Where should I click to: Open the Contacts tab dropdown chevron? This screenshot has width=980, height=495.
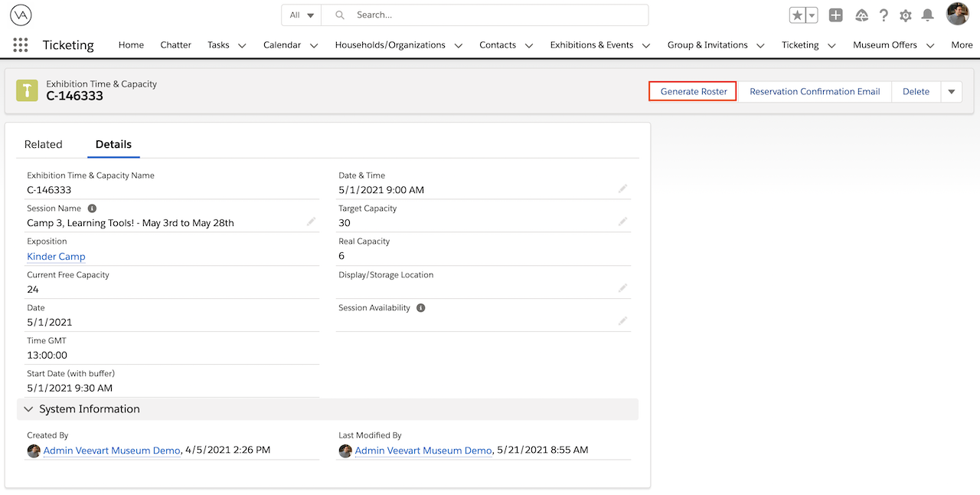tap(529, 45)
